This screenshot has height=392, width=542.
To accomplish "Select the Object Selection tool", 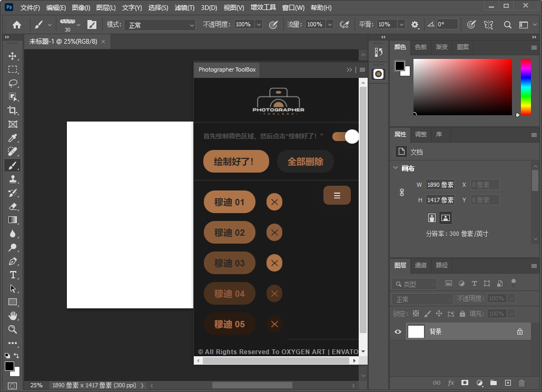I will [x=13, y=97].
